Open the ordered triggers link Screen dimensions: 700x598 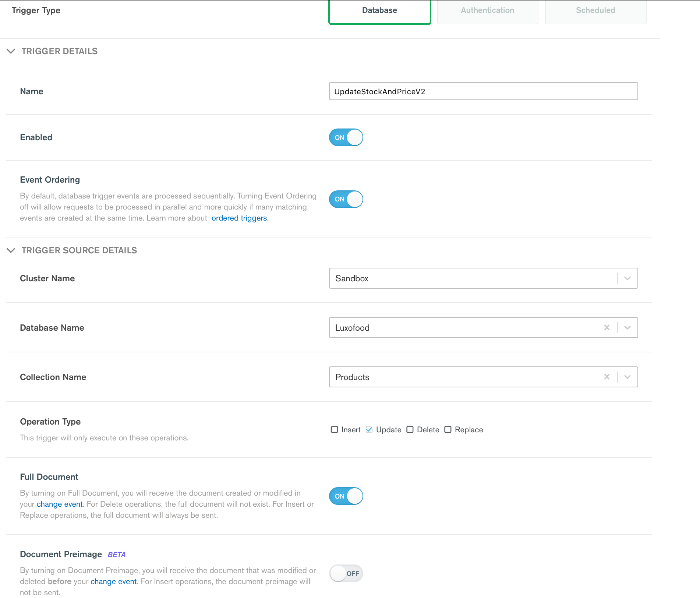pyautogui.click(x=240, y=218)
